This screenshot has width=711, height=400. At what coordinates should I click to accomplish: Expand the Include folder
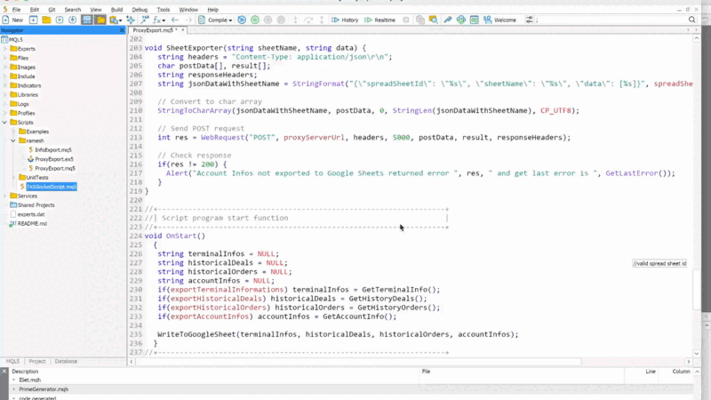click(x=5, y=76)
